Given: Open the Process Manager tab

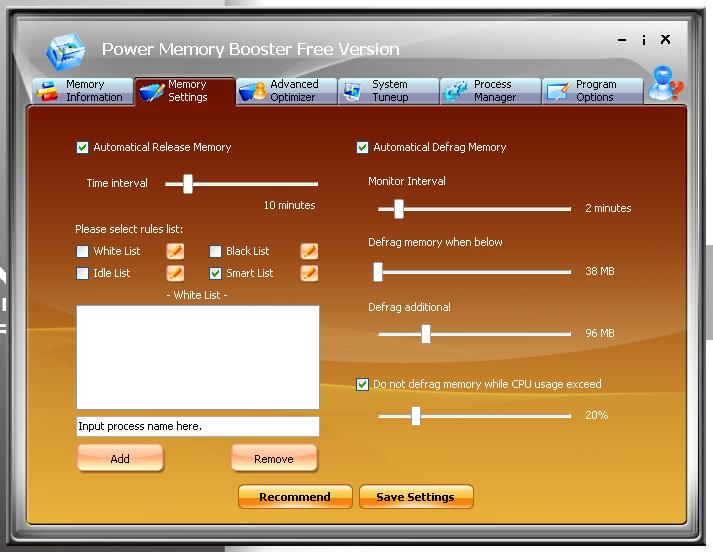Looking at the screenshot, I should tap(490, 91).
